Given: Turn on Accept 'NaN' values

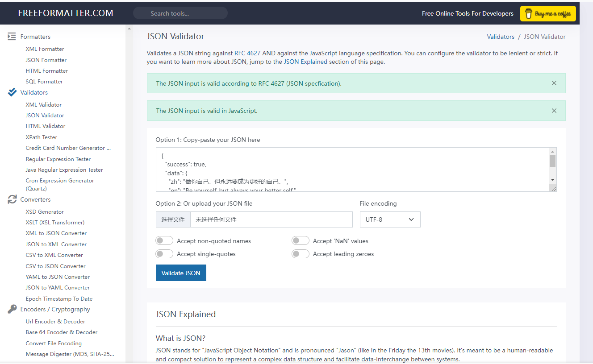Looking at the screenshot, I should coord(301,241).
